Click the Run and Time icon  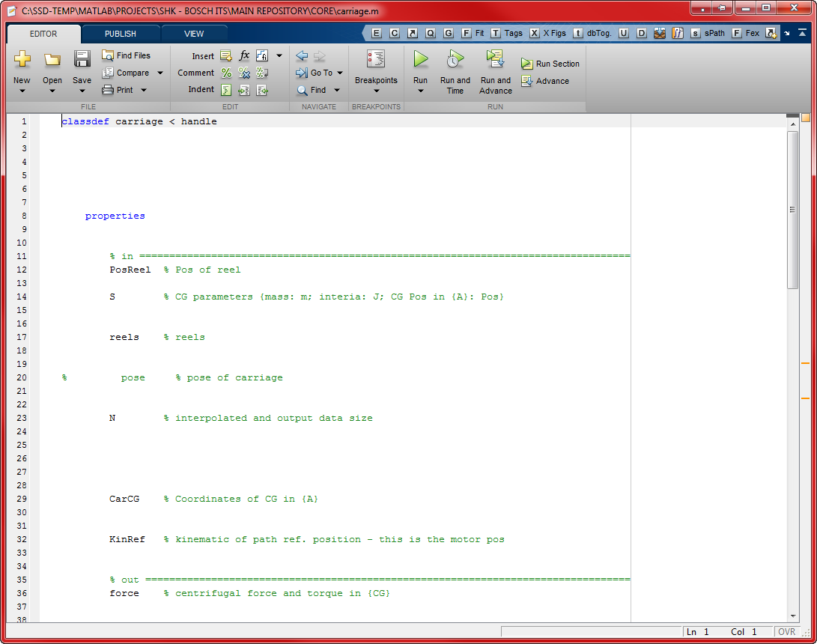click(x=455, y=59)
